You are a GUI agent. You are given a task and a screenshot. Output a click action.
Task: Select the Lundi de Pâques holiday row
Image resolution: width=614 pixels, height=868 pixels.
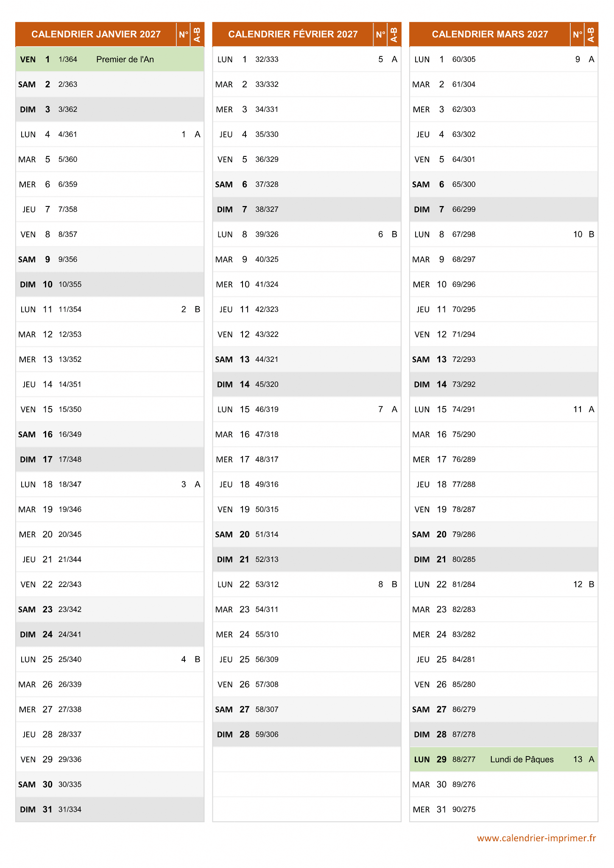503,759
